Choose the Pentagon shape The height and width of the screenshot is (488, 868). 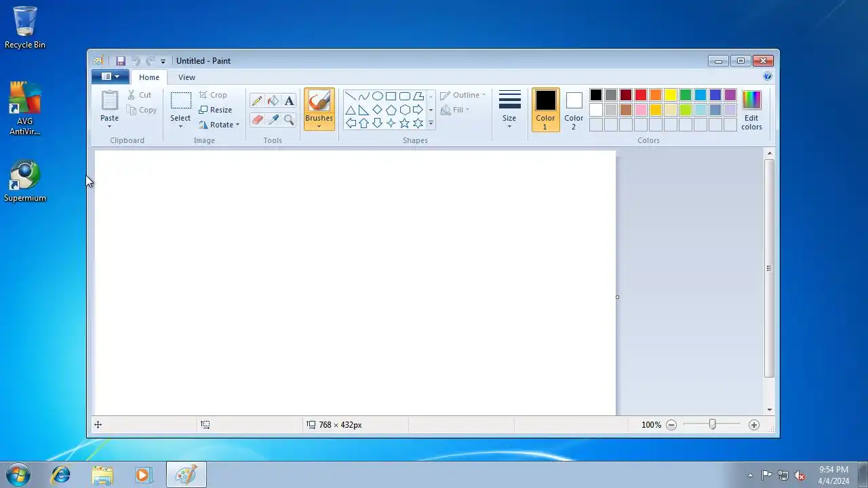391,110
